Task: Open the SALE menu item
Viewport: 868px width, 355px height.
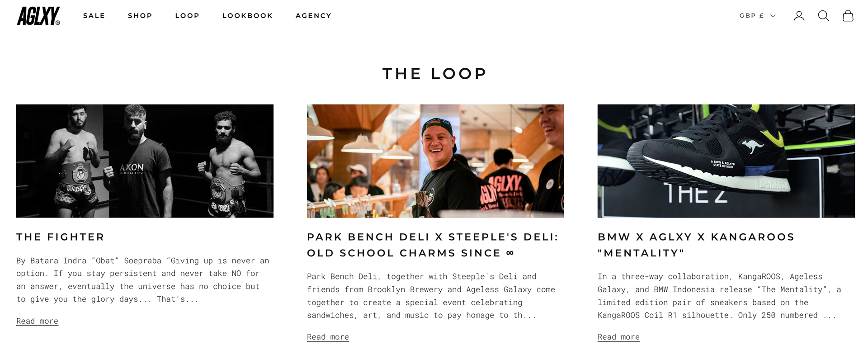Action: click(x=94, y=16)
